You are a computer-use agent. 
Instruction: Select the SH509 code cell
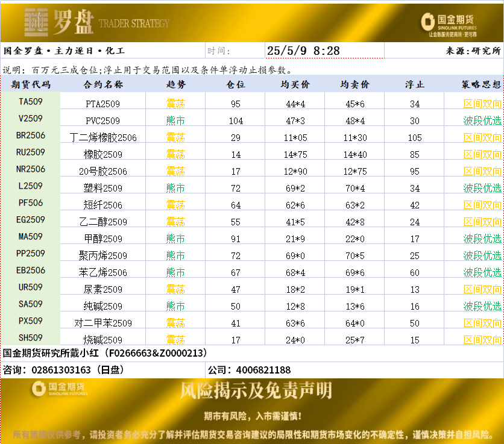[x=31, y=337]
